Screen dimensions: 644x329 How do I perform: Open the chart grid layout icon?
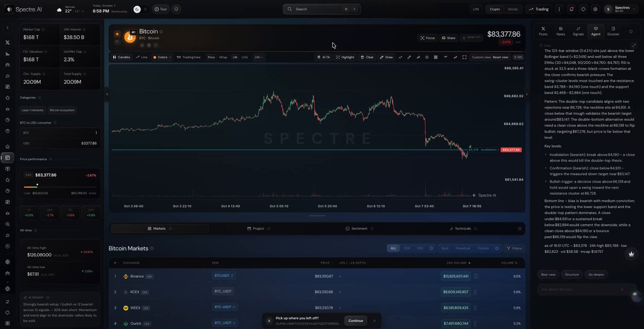tap(436, 57)
